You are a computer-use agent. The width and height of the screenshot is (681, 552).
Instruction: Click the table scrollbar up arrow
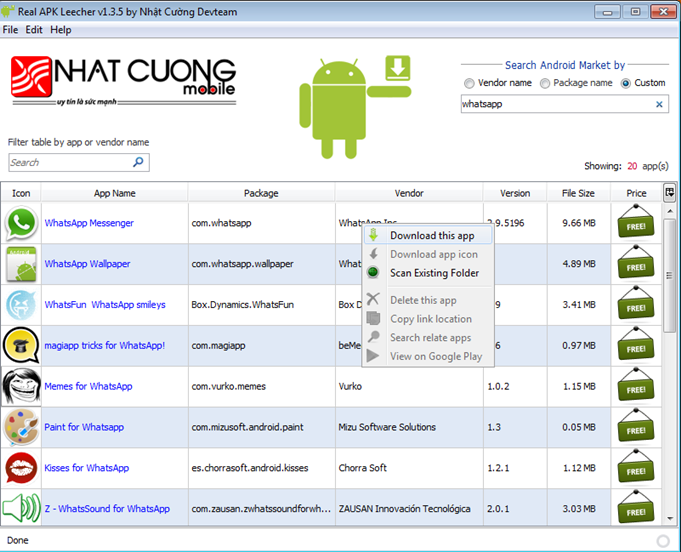click(670, 211)
